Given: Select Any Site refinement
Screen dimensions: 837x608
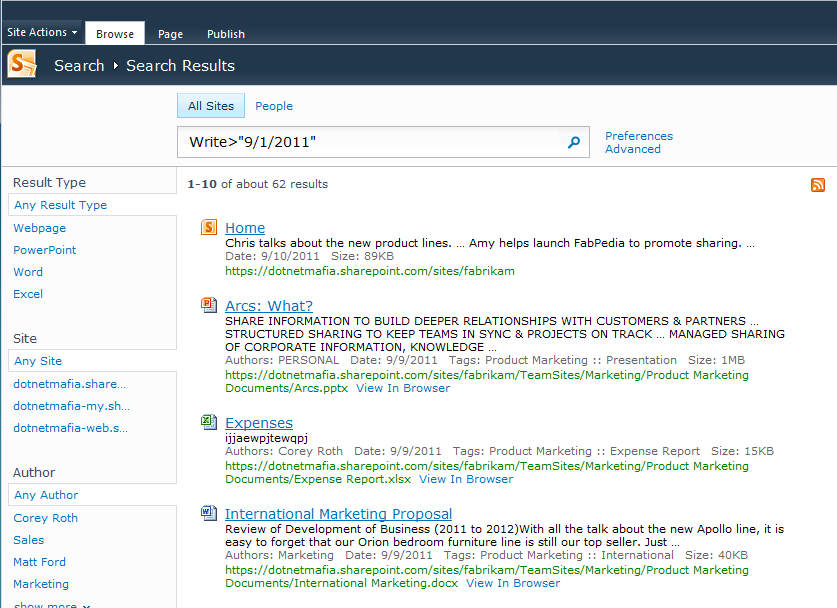Looking at the screenshot, I should 92,361.
